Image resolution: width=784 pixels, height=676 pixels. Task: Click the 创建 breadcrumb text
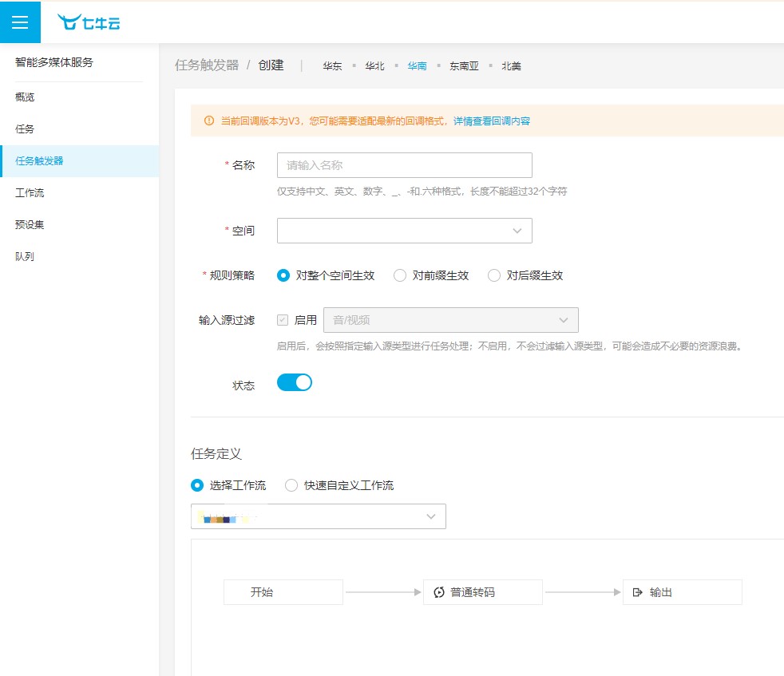pyautogui.click(x=271, y=65)
